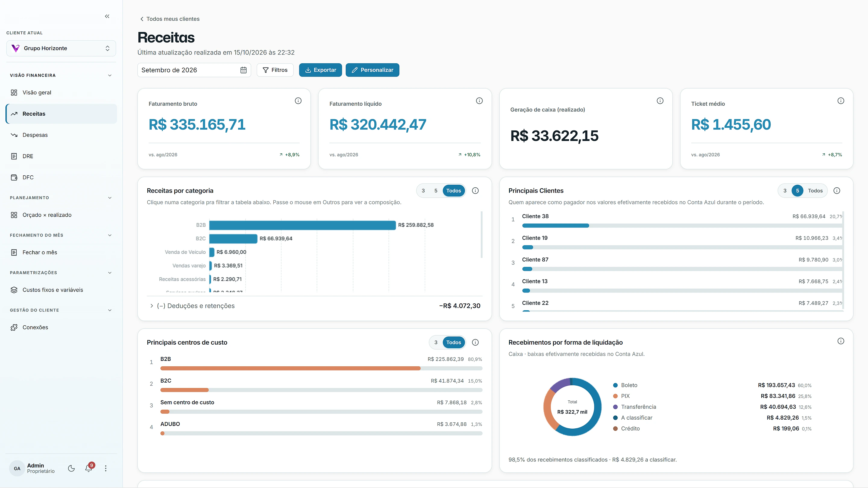The image size is (868, 488).
Task: Open notifications bell with 9 badge
Action: tap(89, 468)
